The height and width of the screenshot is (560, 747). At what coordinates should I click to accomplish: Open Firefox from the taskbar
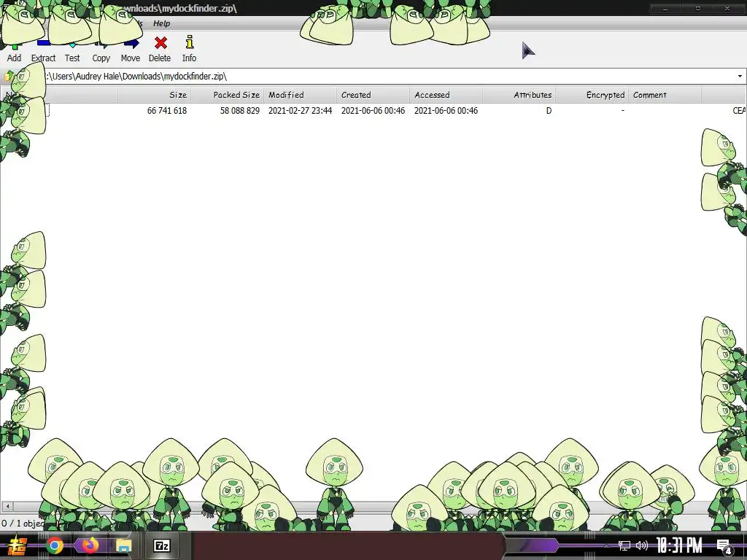pyautogui.click(x=90, y=545)
